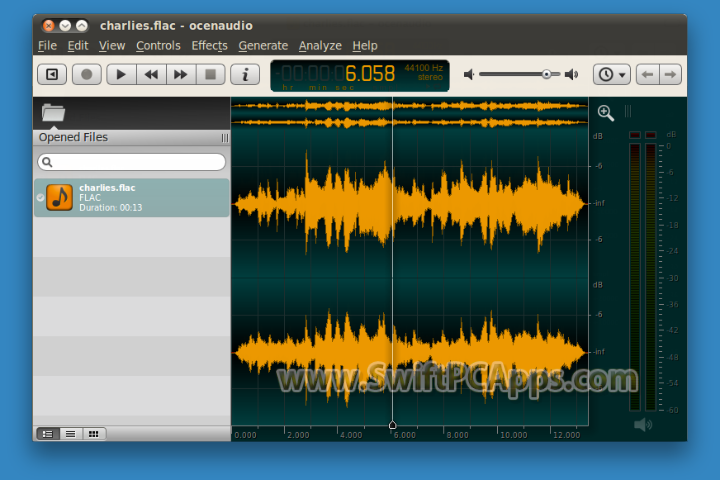The height and width of the screenshot is (480, 720).
Task: Rewind the playback position
Action: pyautogui.click(x=151, y=74)
